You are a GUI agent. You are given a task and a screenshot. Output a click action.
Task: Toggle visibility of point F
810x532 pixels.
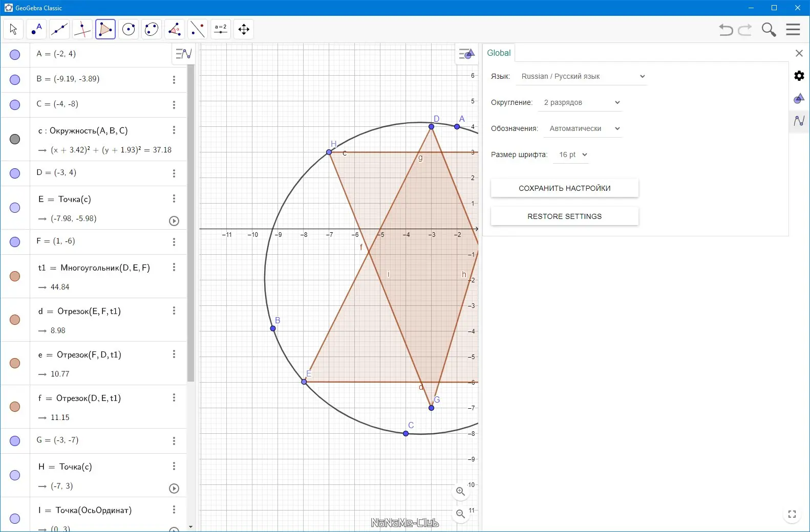tap(15, 242)
